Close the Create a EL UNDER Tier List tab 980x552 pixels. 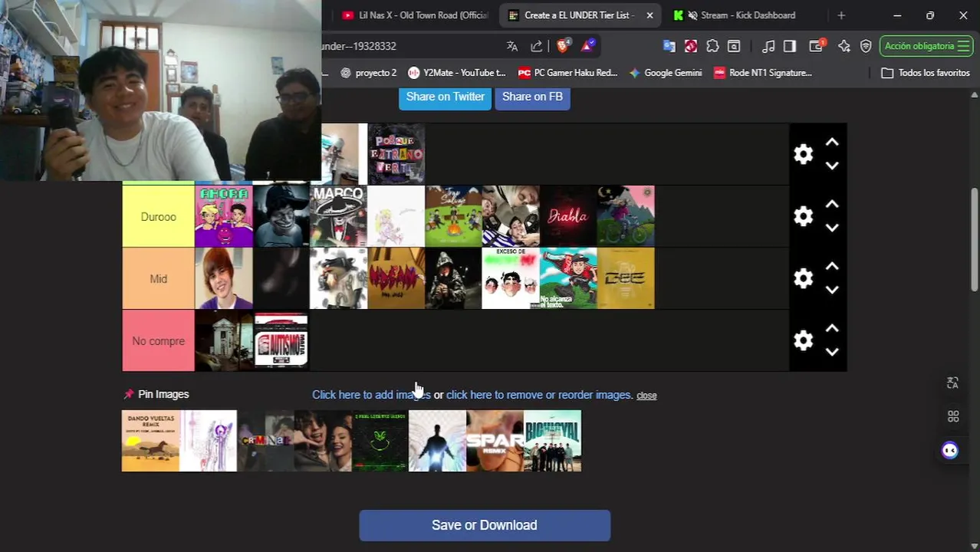click(x=649, y=15)
